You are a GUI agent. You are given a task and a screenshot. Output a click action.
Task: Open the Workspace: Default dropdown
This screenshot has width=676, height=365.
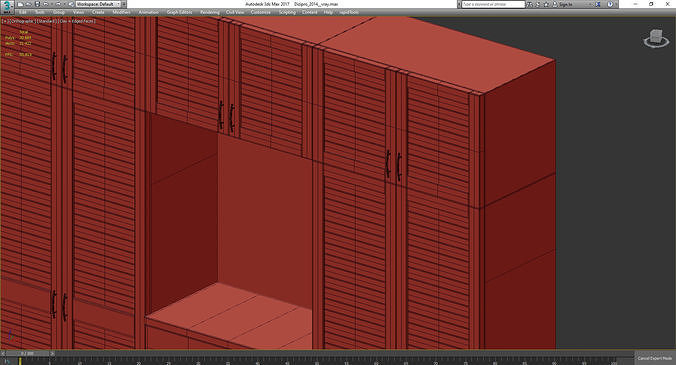tap(98, 4)
